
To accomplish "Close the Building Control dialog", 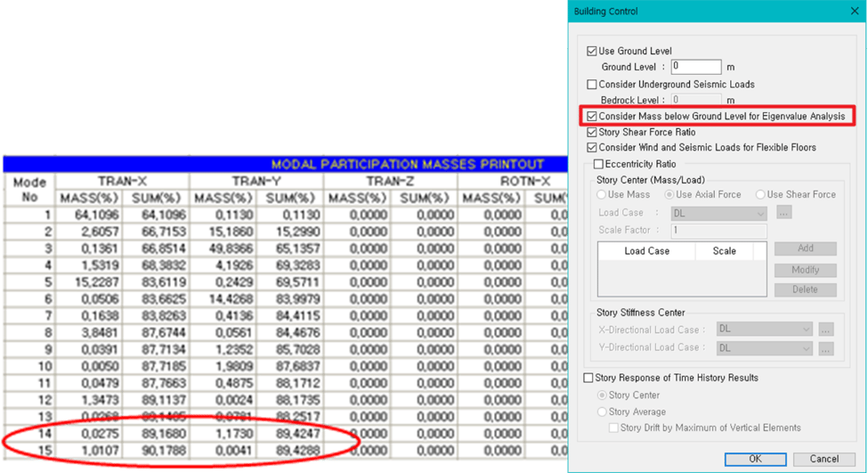I will coord(854,11).
